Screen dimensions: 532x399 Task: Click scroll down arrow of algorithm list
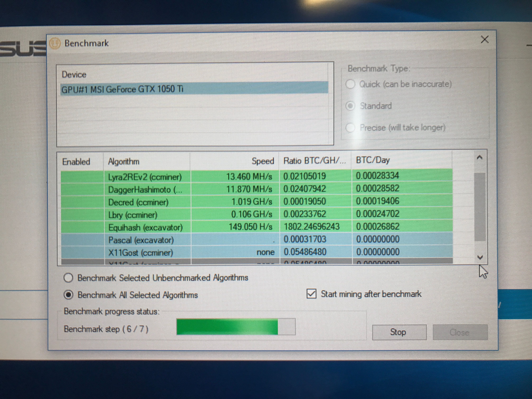pyautogui.click(x=480, y=258)
